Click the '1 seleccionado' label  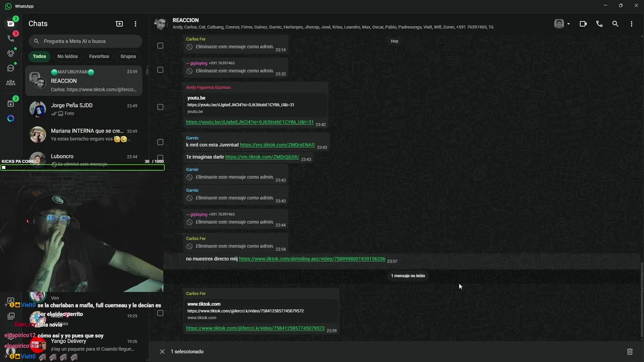[187, 351]
